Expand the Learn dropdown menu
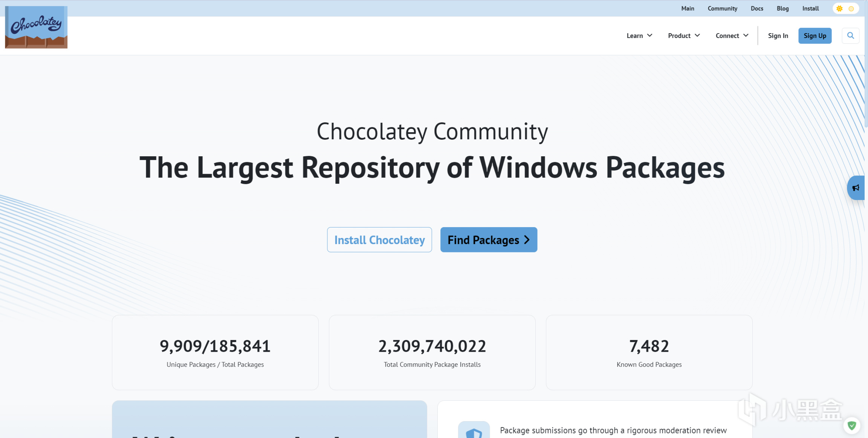868x438 pixels. pyautogui.click(x=639, y=36)
